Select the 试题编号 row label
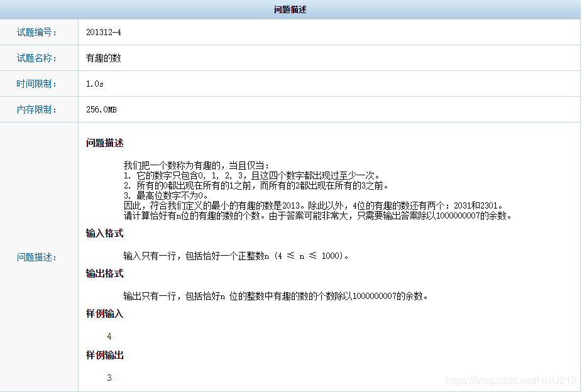This screenshot has width=582, height=392. [38, 31]
